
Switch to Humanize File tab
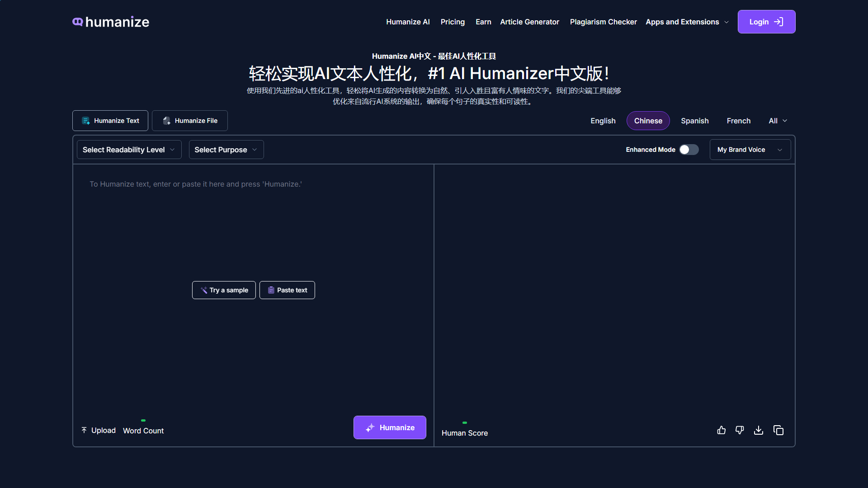coord(190,121)
